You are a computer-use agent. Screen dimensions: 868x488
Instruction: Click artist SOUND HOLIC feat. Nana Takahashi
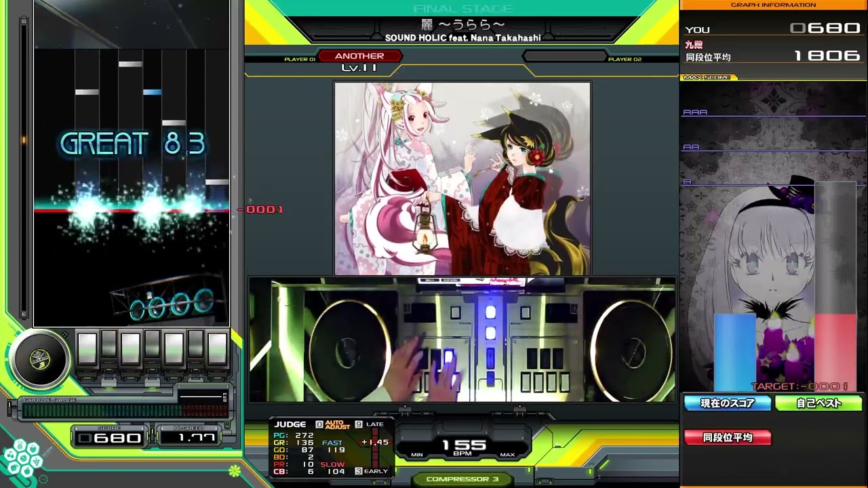click(463, 39)
